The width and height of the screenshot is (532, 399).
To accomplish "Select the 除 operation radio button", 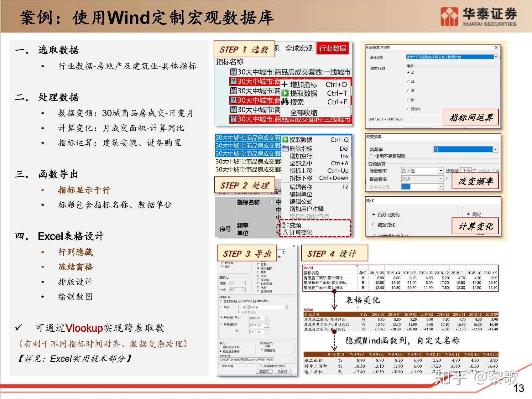I will tap(408, 100).
